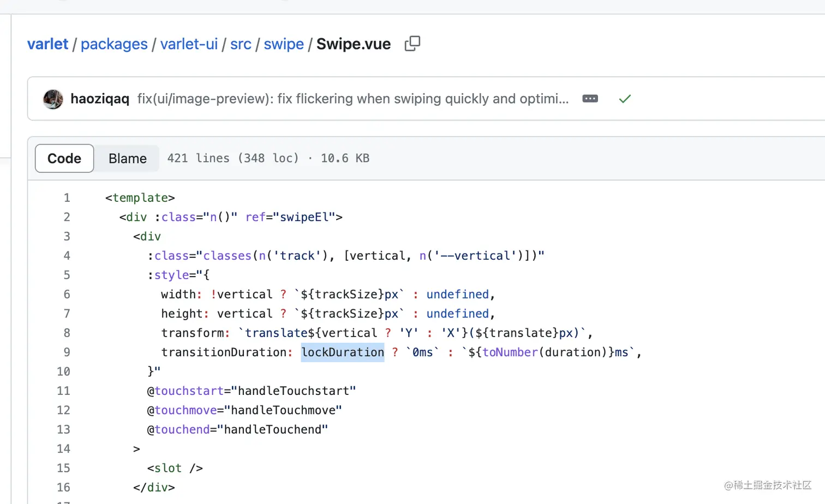Screen dimensions: 825x504
Task: Click line number 12
Action: [63, 410]
